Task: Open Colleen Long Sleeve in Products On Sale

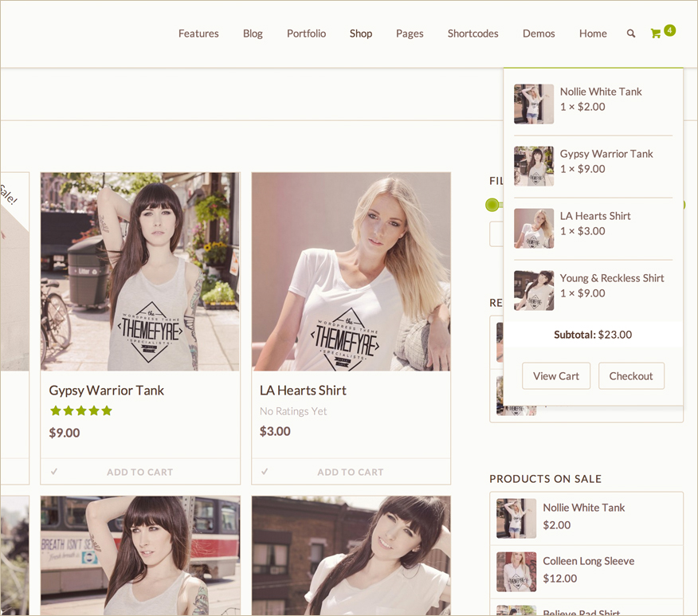Action: (589, 561)
